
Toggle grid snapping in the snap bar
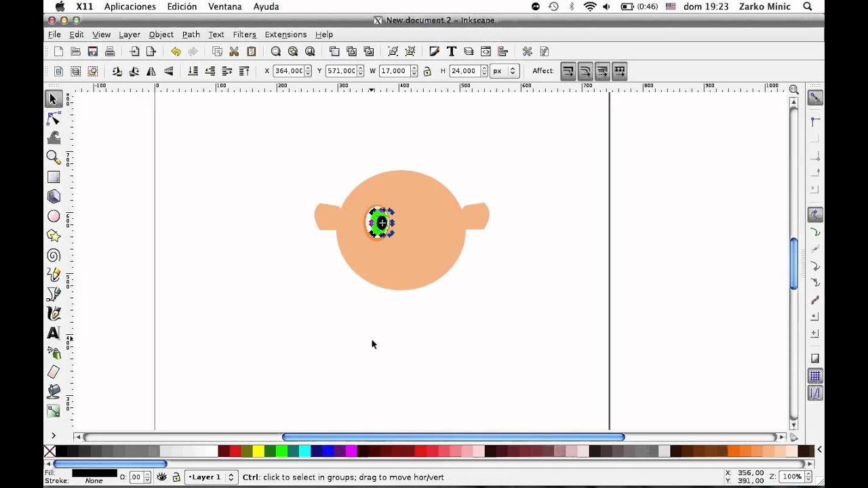(x=815, y=376)
